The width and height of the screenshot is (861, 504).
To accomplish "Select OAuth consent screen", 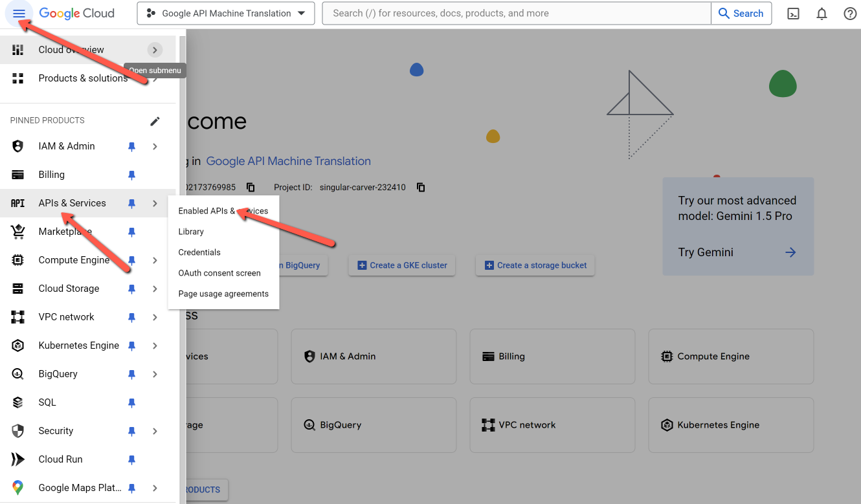I will tap(223, 273).
